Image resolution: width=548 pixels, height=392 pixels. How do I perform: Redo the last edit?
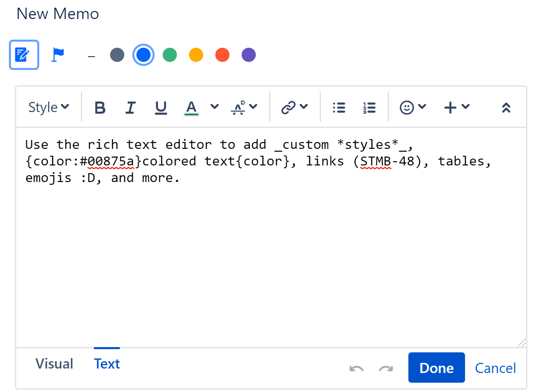(386, 369)
